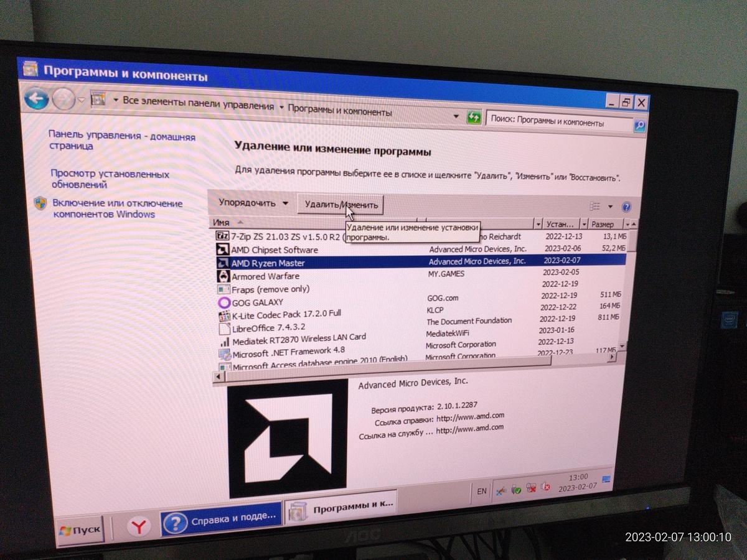Viewport: 747px width, 560px height.
Task: Click the LibreOffice document icon
Action: [x=224, y=329]
